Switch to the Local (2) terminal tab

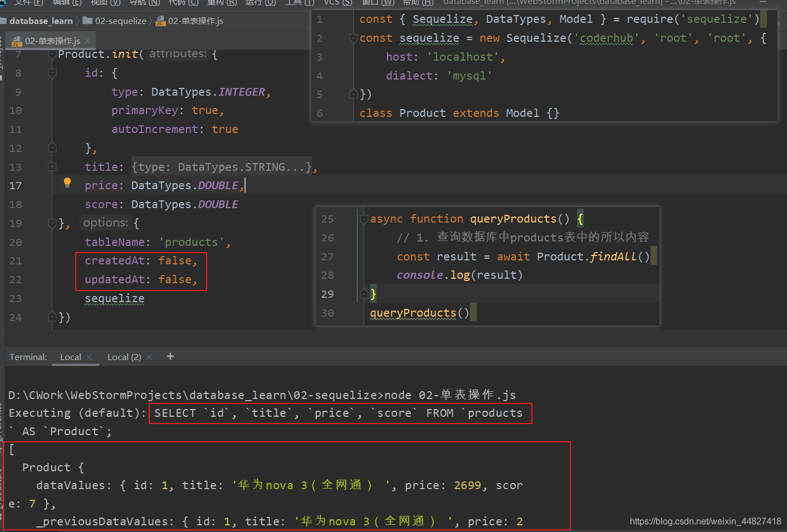pos(124,357)
